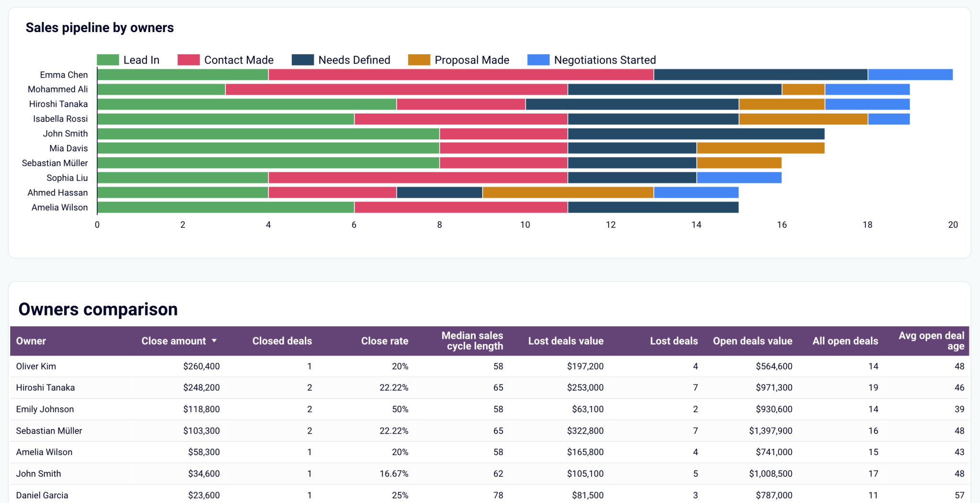Sort the table by Close rate
This screenshot has width=980, height=503.
(x=385, y=341)
